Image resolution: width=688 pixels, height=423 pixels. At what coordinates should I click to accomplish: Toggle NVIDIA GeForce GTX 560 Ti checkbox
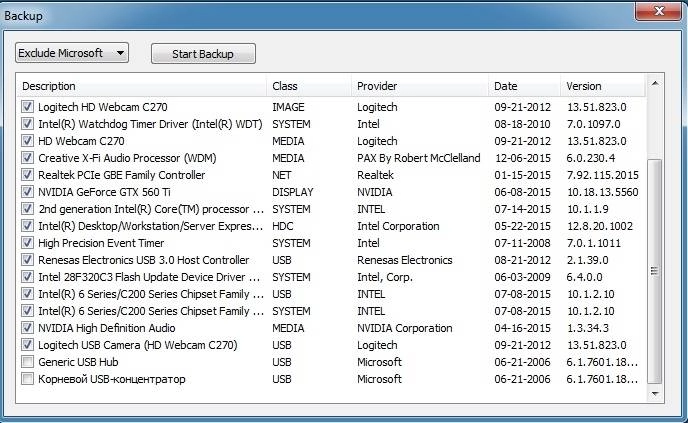tap(27, 192)
